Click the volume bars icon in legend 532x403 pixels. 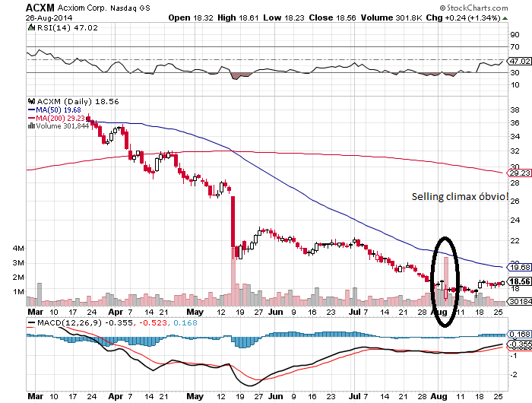coord(32,125)
